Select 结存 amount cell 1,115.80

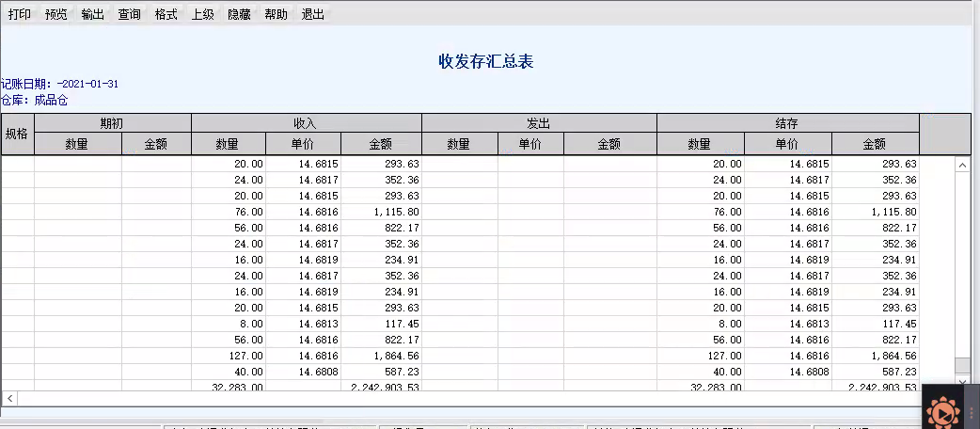pos(875,212)
